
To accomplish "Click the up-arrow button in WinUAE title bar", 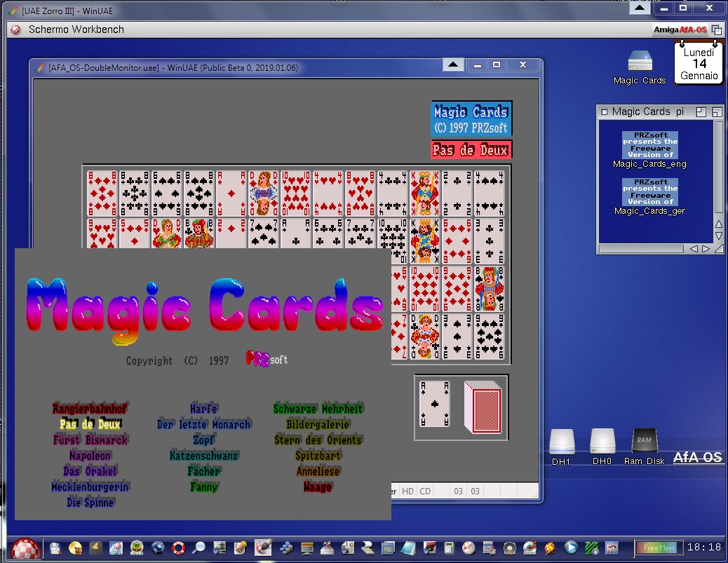I will (453, 65).
